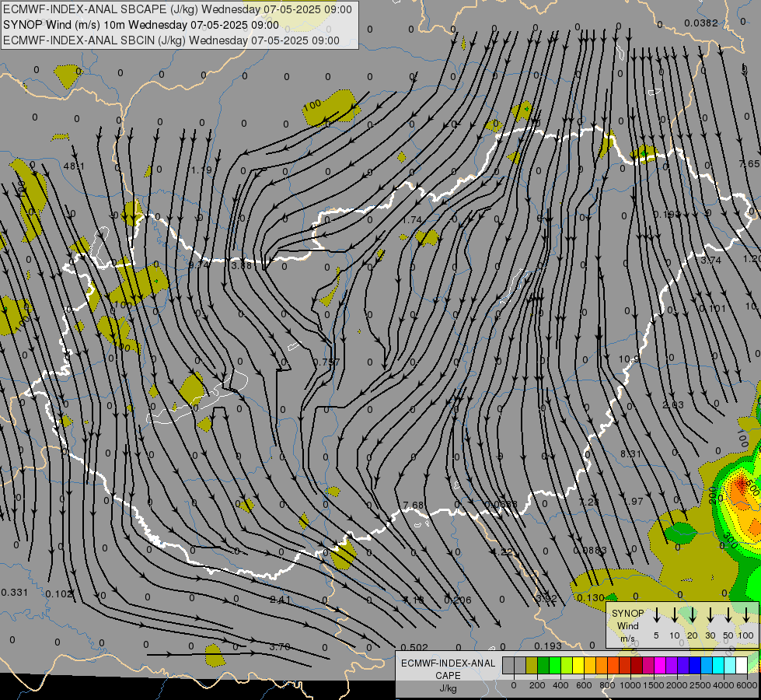
Task: Click the 50 m/s wind arrow in legend
Action: [x=728, y=615]
